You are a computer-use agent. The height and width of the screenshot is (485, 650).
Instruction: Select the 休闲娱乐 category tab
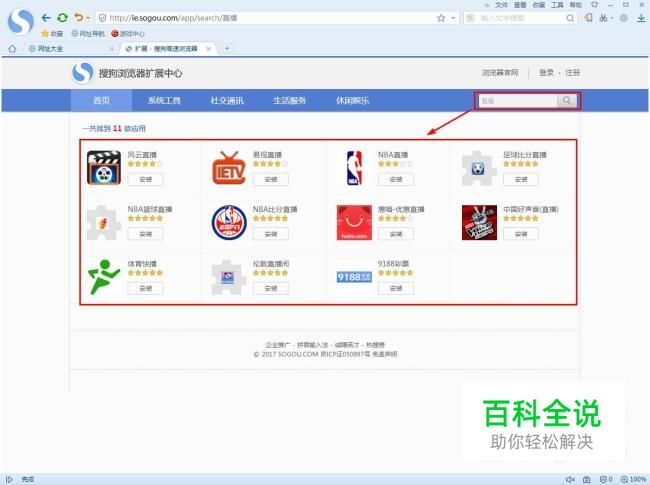(x=352, y=100)
